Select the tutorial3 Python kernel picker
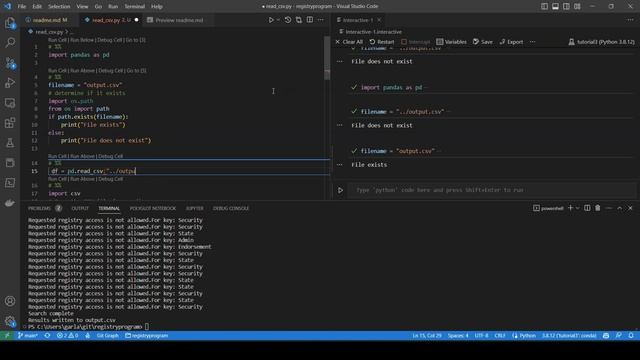The image size is (640, 360). point(602,42)
